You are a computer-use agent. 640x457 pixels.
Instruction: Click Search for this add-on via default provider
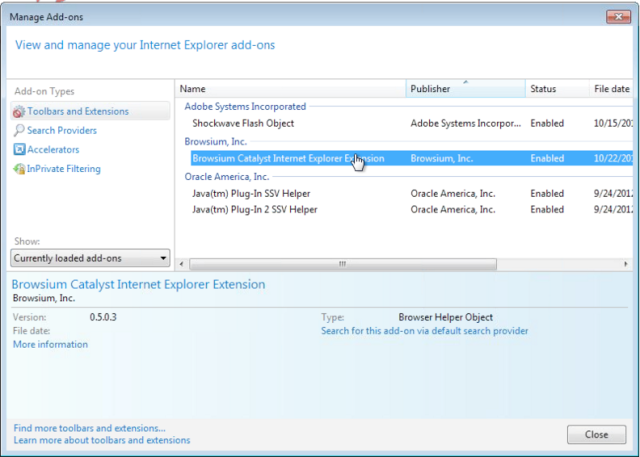pos(424,331)
